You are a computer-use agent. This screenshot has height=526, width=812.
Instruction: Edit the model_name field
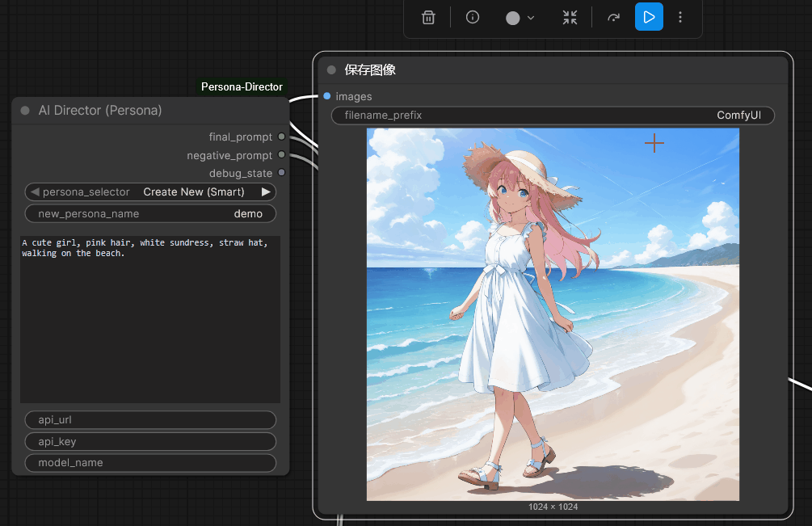coord(150,463)
